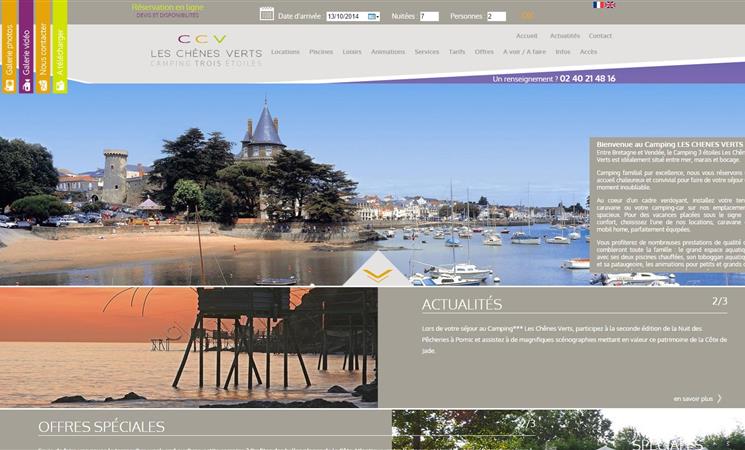745x450 pixels.
Task: Go to the Contact page link
Action: (x=600, y=36)
